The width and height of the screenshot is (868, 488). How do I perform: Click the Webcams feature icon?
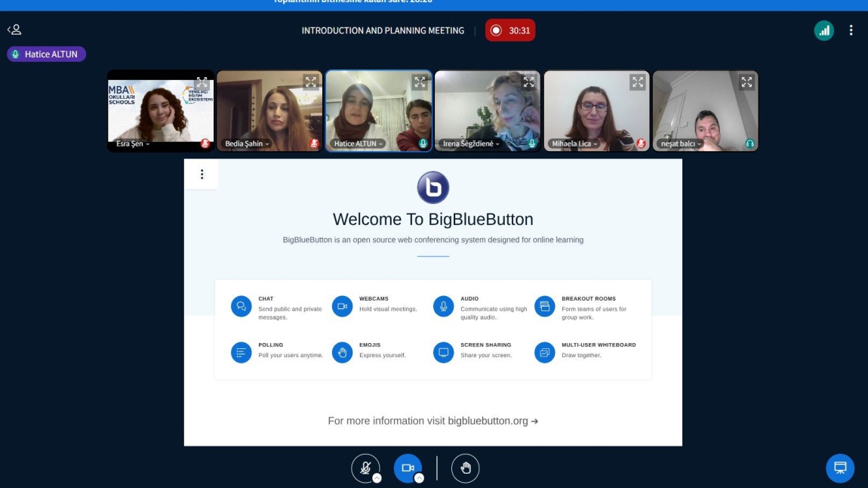342,306
